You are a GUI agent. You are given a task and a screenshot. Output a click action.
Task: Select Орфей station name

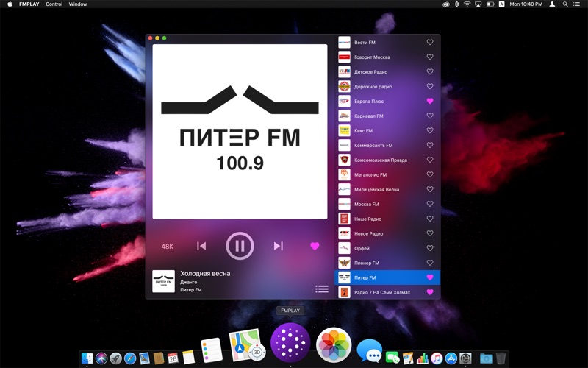(x=362, y=248)
